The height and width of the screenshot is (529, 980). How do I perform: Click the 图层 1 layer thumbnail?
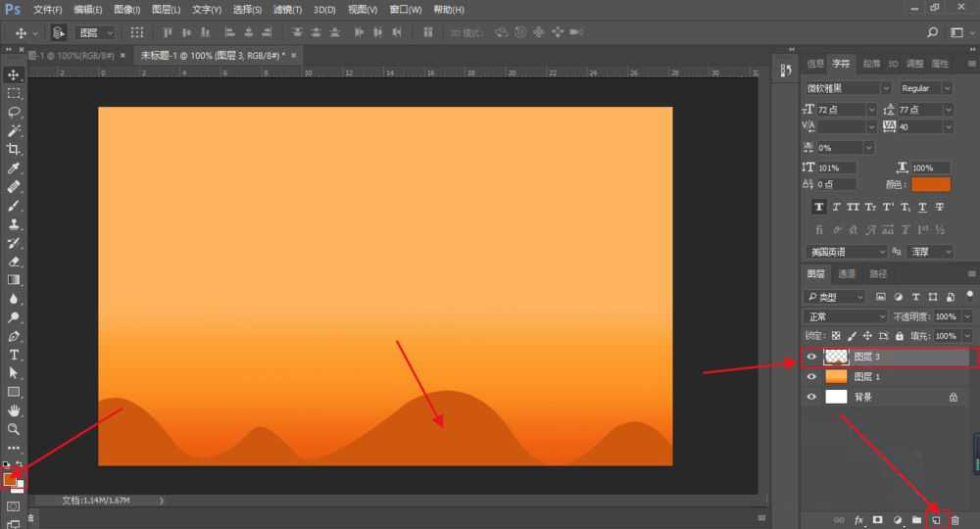click(836, 377)
